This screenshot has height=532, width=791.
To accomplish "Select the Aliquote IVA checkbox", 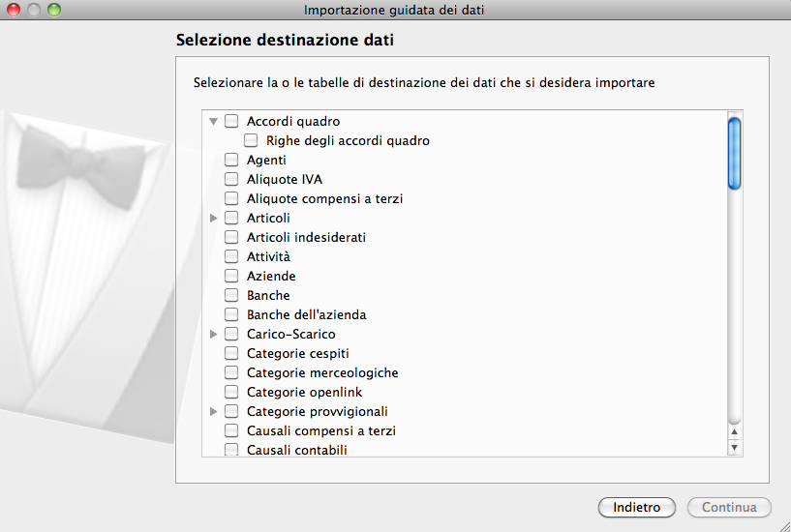I will click(x=231, y=180).
